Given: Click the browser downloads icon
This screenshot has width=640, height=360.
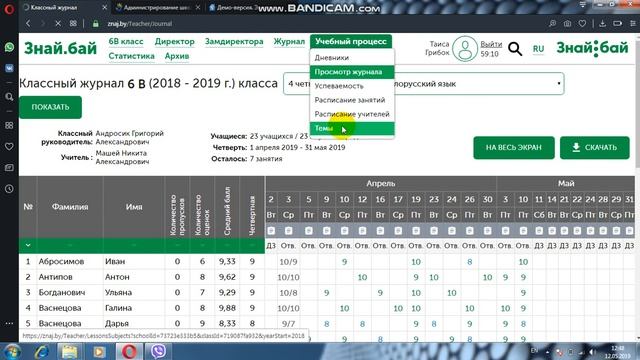Looking at the screenshot, I should [x=602, y=24].
